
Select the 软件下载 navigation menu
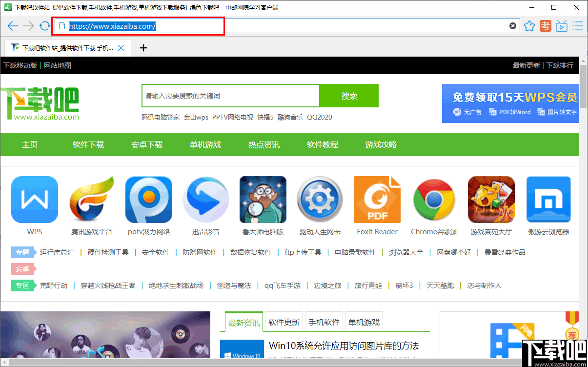[x=88, y=144]
